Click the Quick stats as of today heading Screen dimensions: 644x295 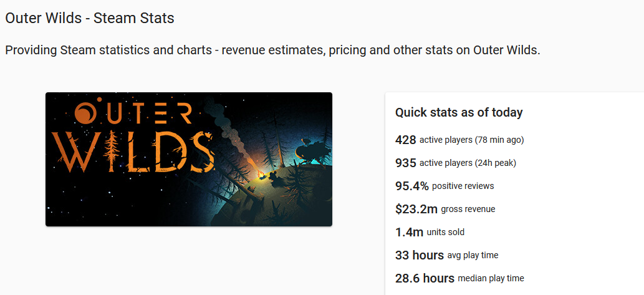pos(459,113)
